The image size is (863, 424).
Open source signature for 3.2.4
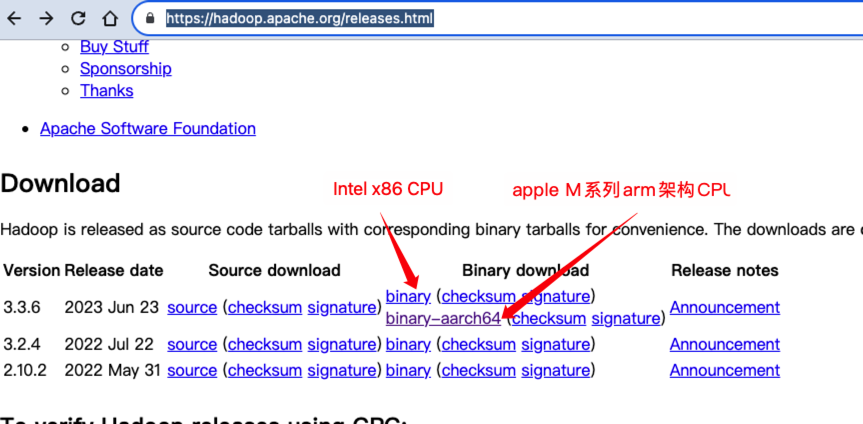click(341, 345)
